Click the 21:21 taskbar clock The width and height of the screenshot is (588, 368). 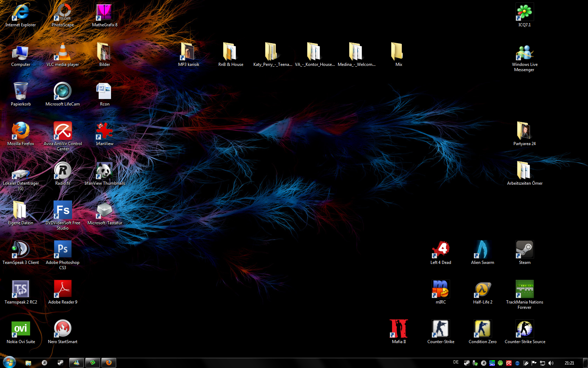click(x=569, y=363)
